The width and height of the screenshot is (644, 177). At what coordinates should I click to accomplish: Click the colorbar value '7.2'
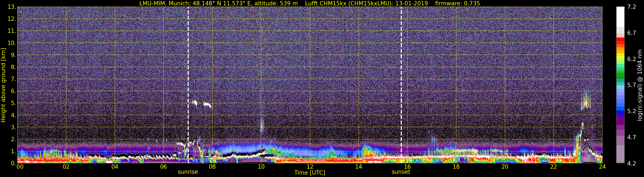[x=632, y=7]
